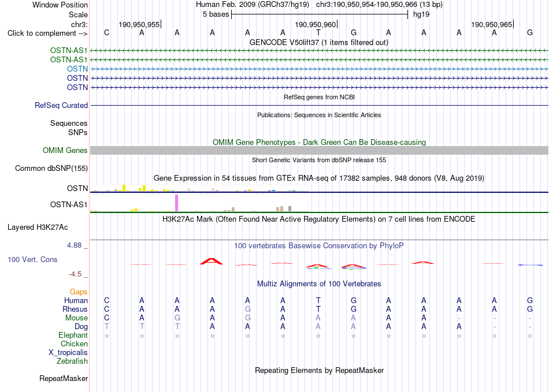549x392 pixels.
Task: Click the tall magenta OSTN-AS1 expression bar
Action: [176, 203]
